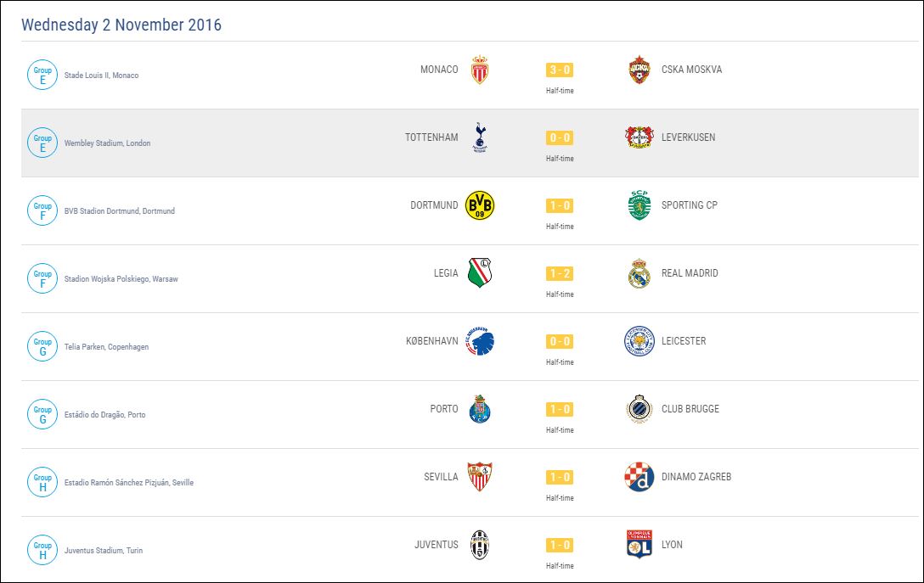Image resolution: width=924 pixels, height=583 pixels.
Task: Open the Sevilla team name link
Action: (441, 477)
